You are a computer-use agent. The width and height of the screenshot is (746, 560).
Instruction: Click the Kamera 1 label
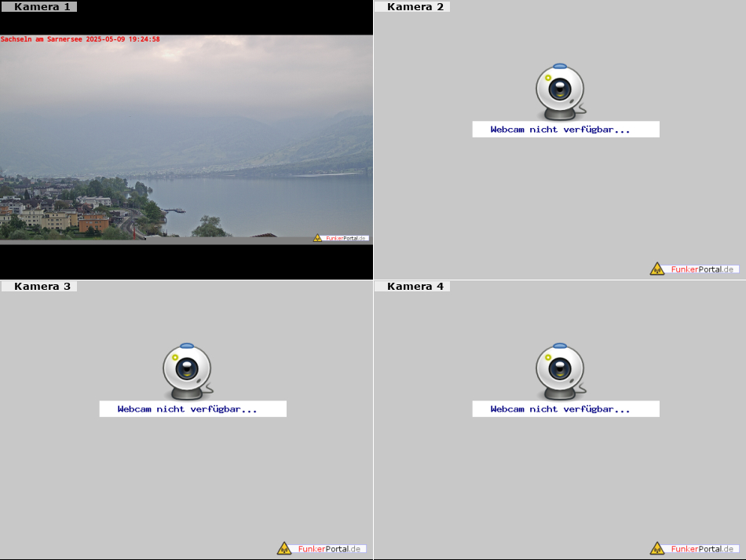click(x=39, y=6)
